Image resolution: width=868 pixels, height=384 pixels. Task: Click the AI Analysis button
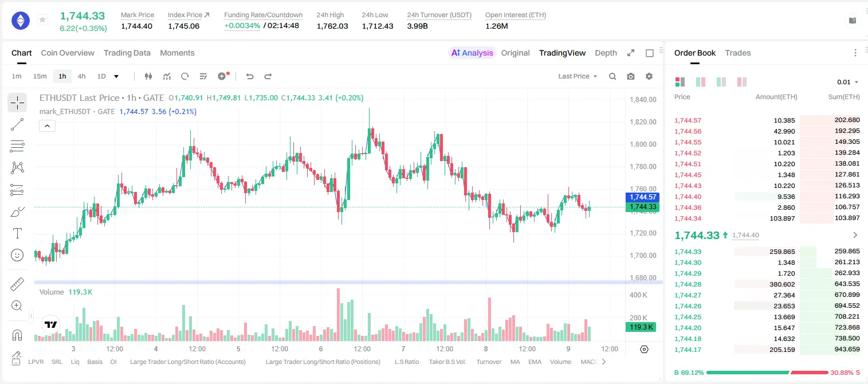[472, 53]
